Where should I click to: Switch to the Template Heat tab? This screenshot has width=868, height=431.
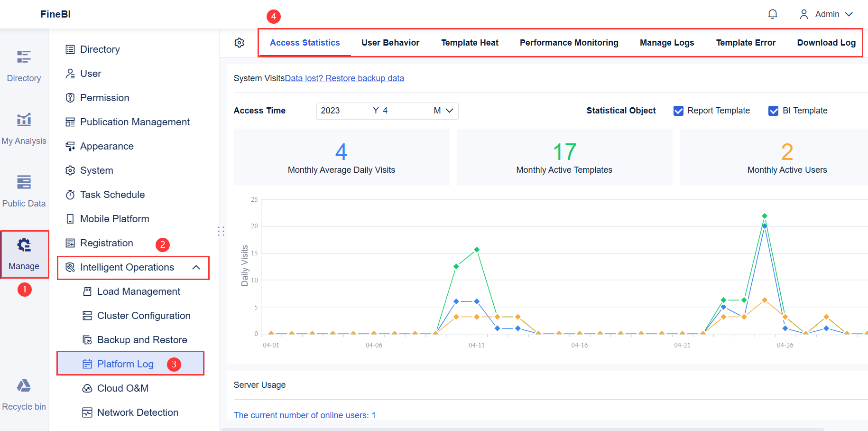pos(470,43)
